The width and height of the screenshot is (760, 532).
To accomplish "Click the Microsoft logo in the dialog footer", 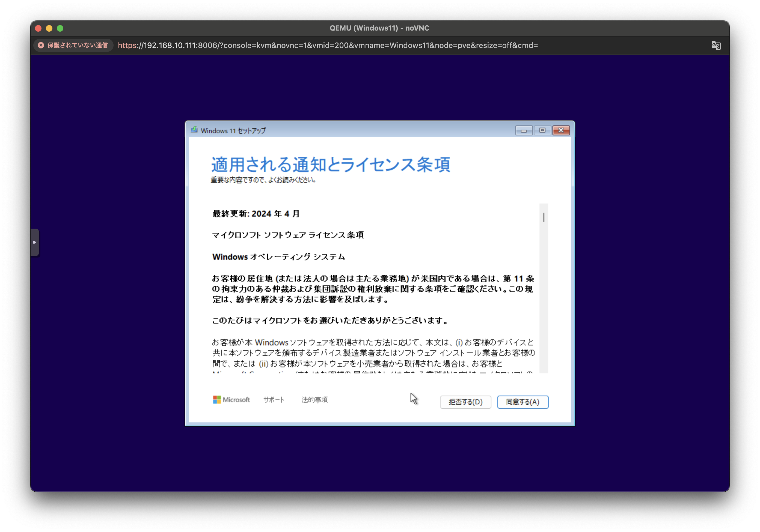I will 231,400.
